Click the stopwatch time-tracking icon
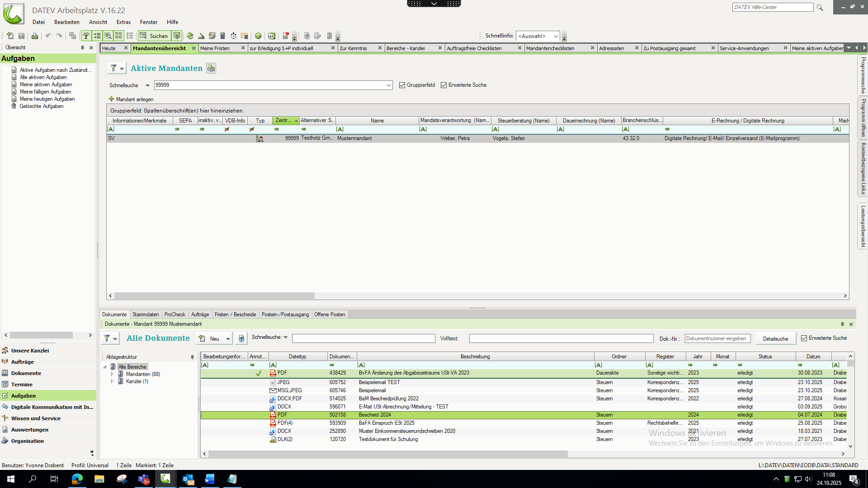Image resolution: width=868 pixels, height=488 pixels. tap(233, 36)
